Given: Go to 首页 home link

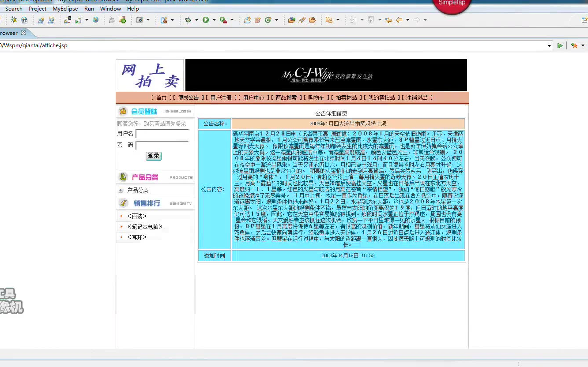Looking at the screenshot, I should click(161, 98).
